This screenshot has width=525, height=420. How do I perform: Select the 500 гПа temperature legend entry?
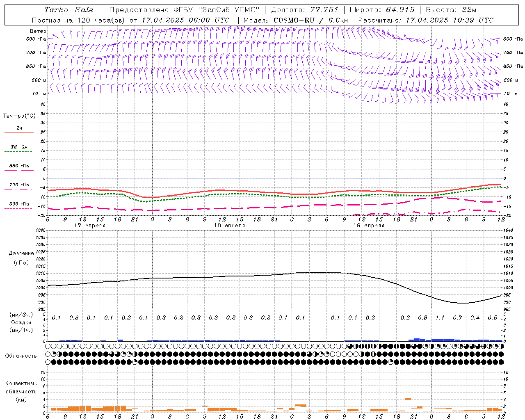coord(19,204)
